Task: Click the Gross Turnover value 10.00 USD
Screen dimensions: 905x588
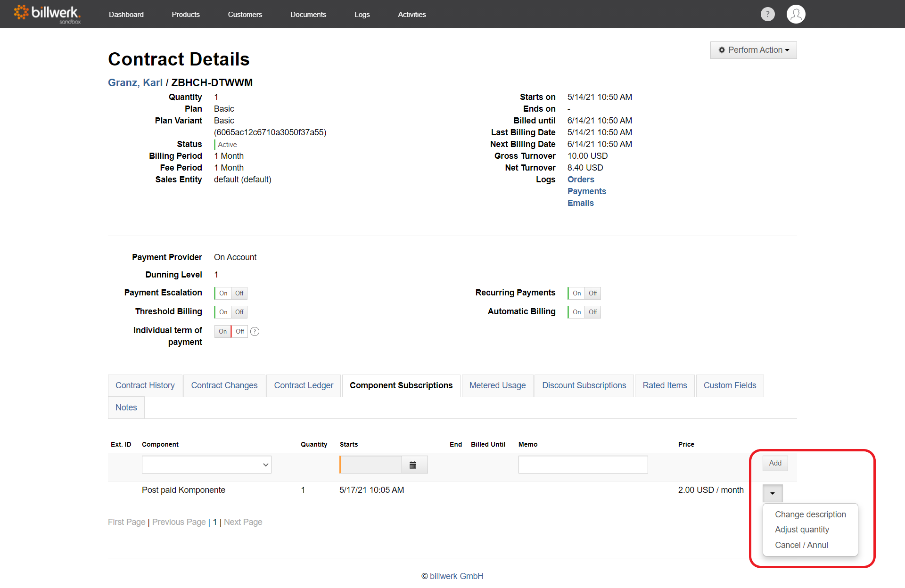Action: (587, 156)
